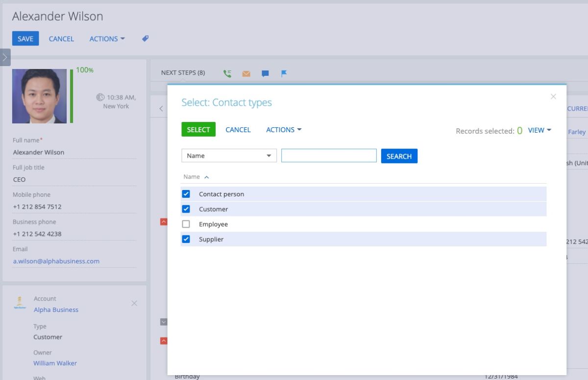Click the Save button on contact page
Viewport: 588px width, 380px height.
click(25, 39)
